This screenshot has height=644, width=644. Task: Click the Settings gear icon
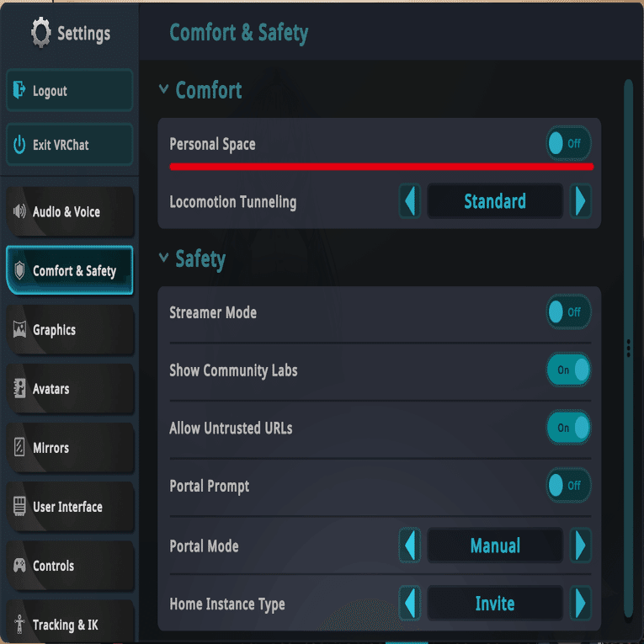(40, 34)
